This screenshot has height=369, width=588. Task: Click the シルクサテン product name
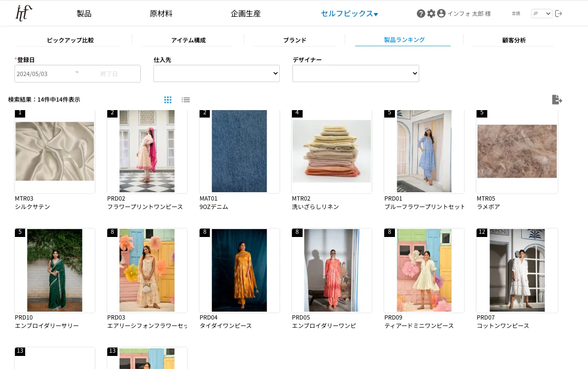click(33, 207)
